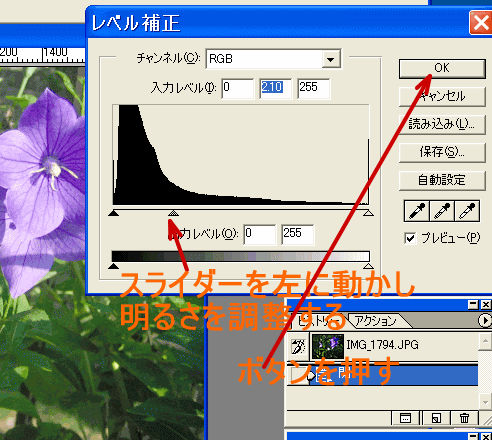Click History panel scrollbar down arrow
This screenshot has height=440, width=492.
coord(485,402)
